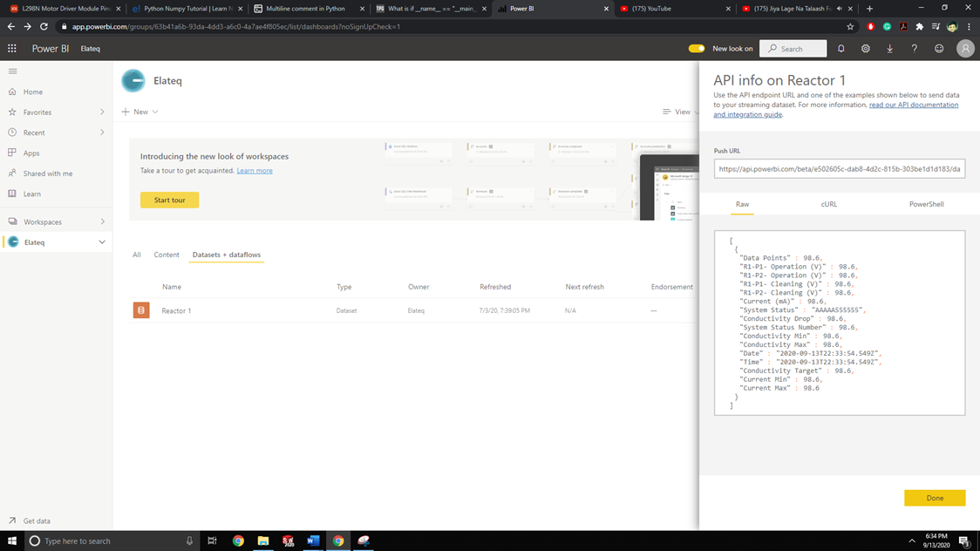Click the Owner column header
980x551 pixels.
click(419, 287)
